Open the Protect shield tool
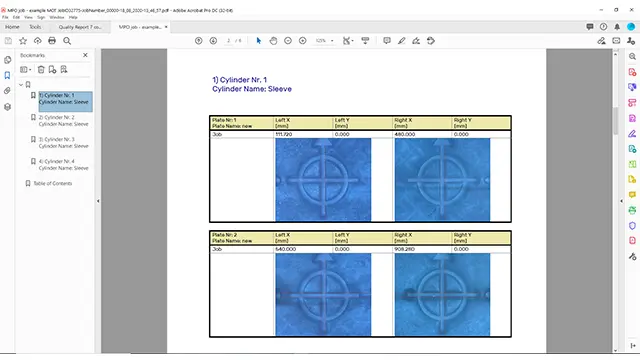This screenshot has width=640, height=360. (632, 225)
